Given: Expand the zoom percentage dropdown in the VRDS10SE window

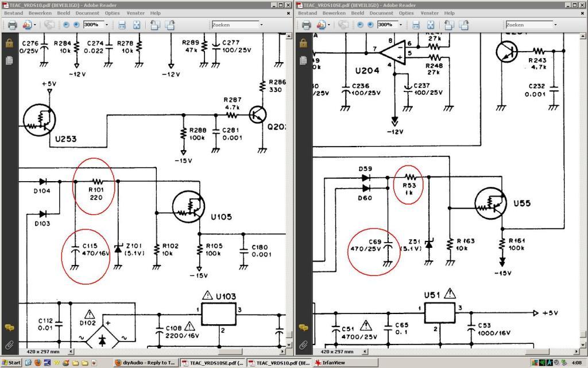Looking at the screenshot, I should click(400, 25).
